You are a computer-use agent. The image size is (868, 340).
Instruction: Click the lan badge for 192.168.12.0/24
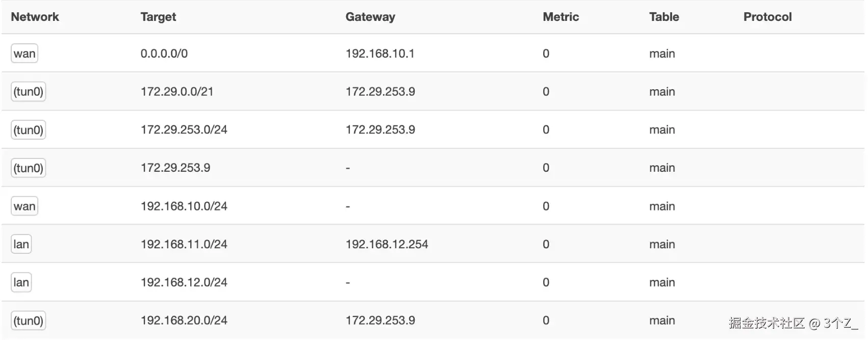point(21,282)
